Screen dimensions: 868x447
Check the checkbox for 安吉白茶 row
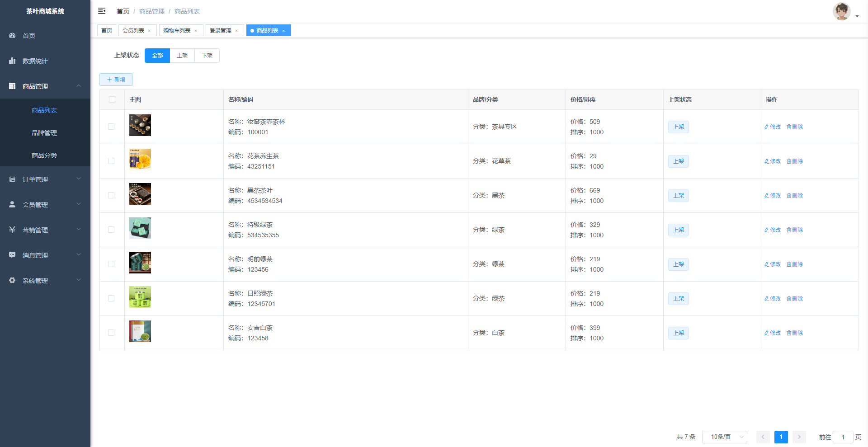pos(111,333)
